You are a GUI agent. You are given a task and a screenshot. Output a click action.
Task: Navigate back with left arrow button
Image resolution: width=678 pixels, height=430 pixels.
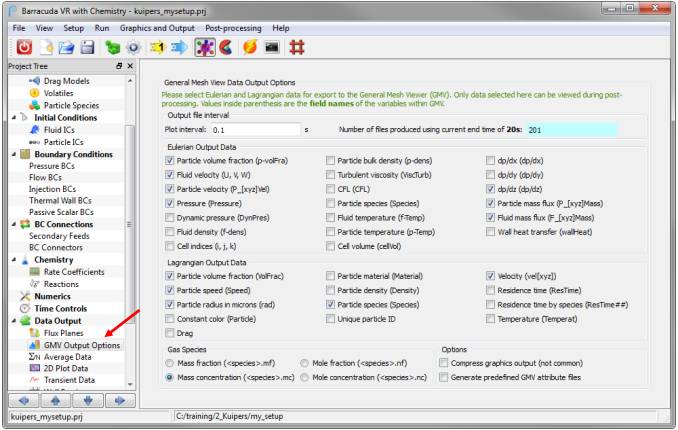click(24, 400)
